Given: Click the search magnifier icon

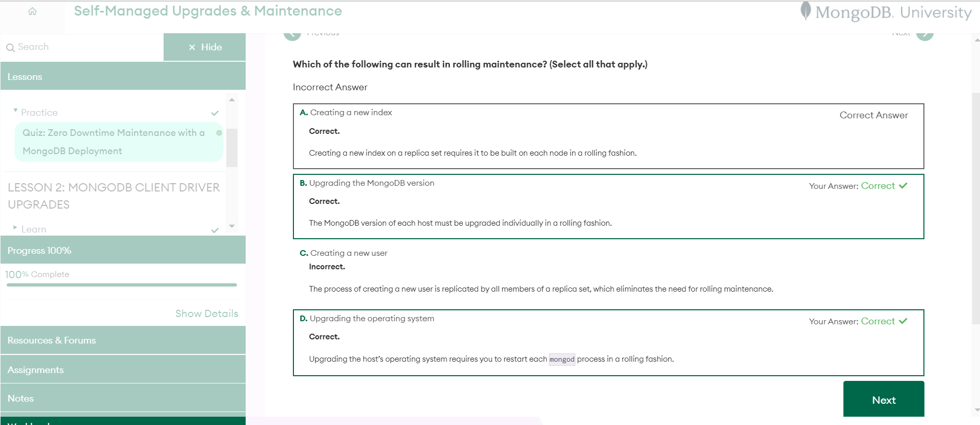Looking at the screenshot, I should [10, 48].
